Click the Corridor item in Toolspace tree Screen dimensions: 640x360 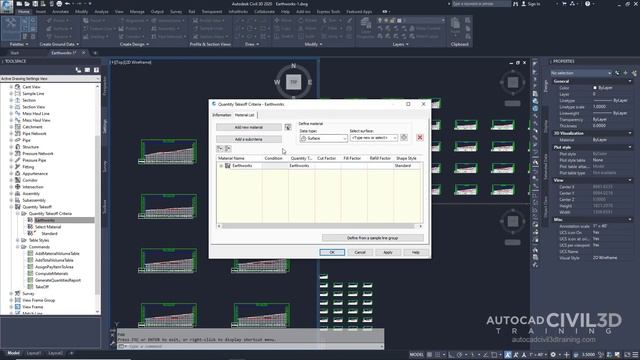coord(30,180)
